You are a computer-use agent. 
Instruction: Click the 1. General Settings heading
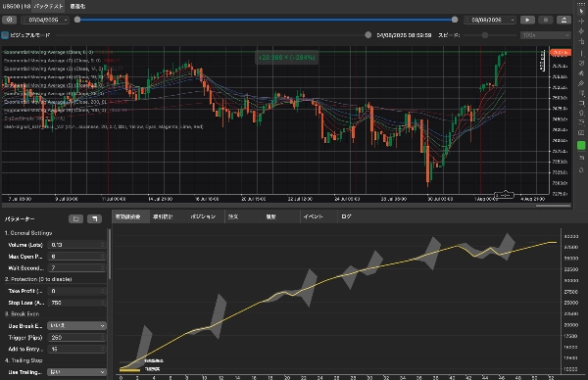28,233
